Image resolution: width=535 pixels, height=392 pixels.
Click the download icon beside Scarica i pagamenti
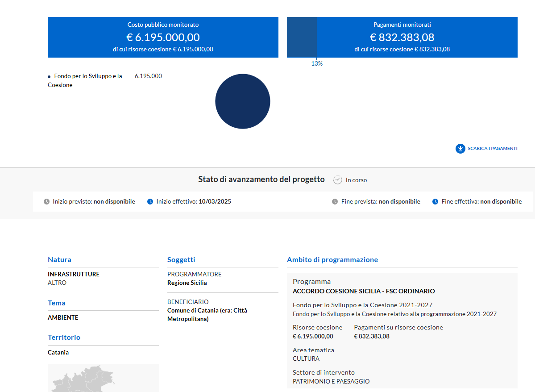(460, 149)
